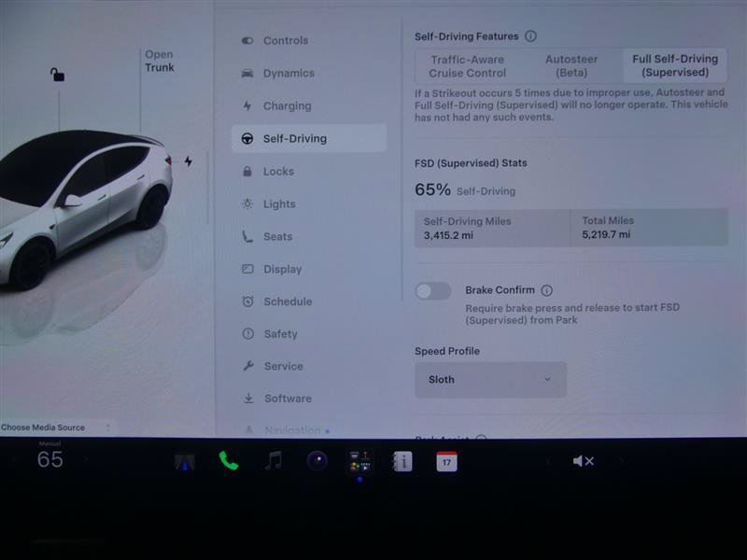Tap the seat icon next to Seats
This screenshot has width=747, height=560.
[x=247, y=236]
